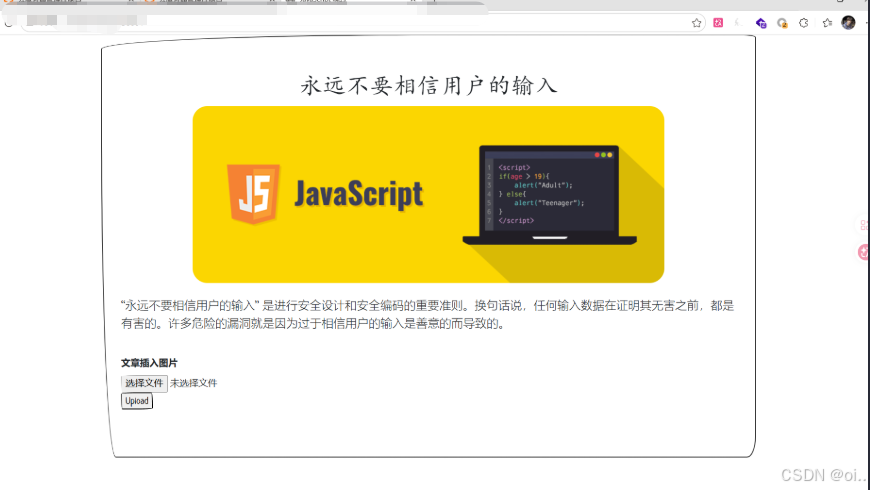Click the 未选择文件 status text
Image resolution: width=870 pixels, height=490 pixels.
click(193, 383)
